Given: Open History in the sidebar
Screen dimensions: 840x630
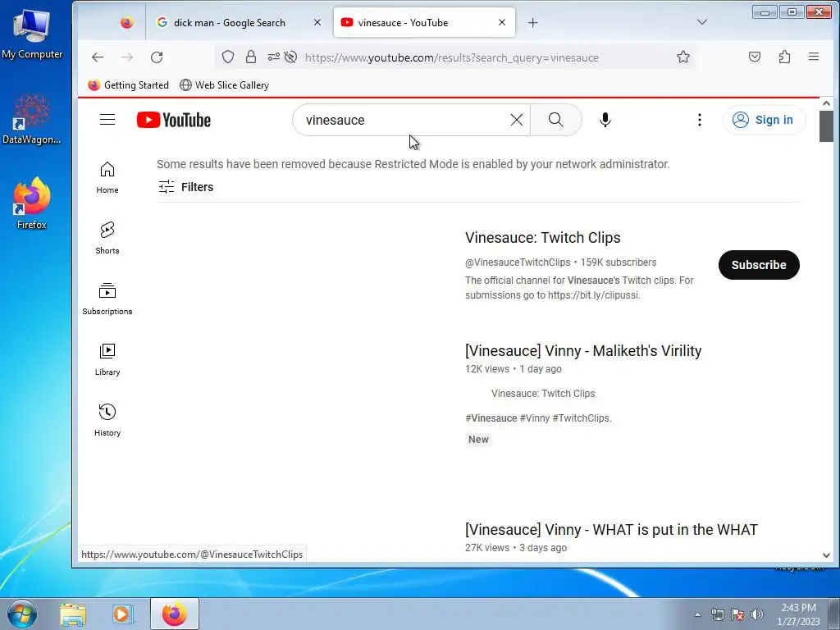Looking at the screenshot, I should [x=107, y=421].
